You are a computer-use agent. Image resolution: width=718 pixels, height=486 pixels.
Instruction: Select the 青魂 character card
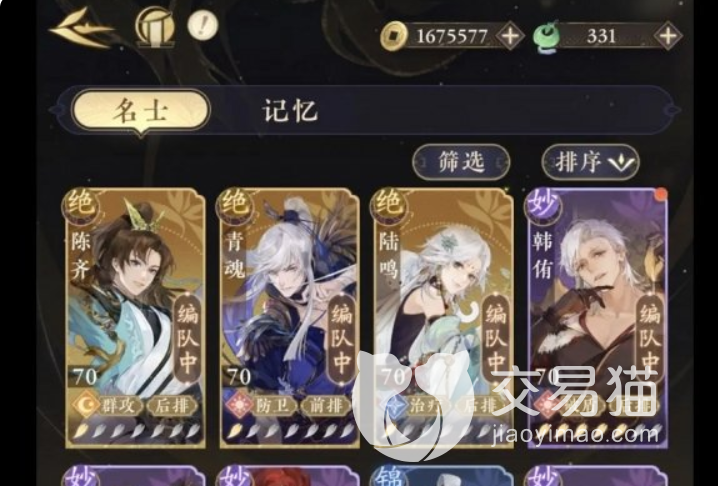pyautogui.click(x=288, y=317)
